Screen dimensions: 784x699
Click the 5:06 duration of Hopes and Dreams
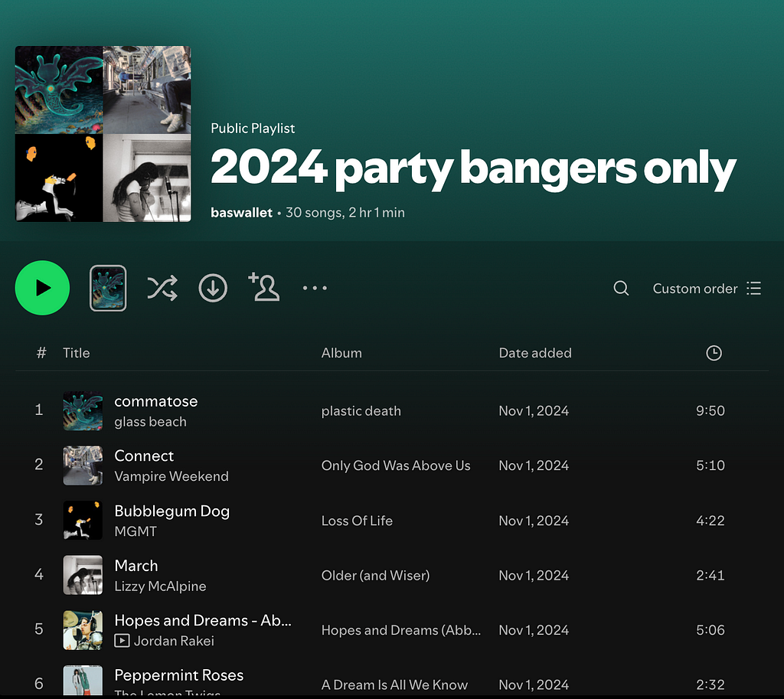(710, 630)
